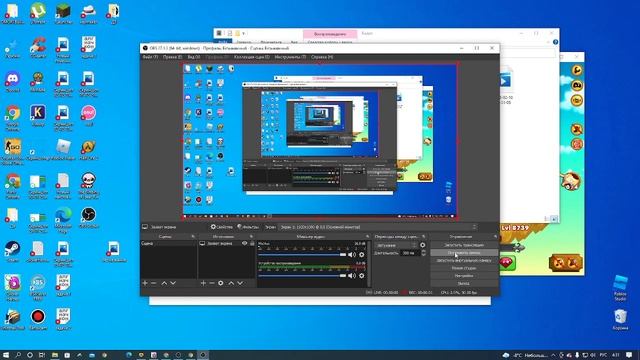Open the Discord desktop shortcut

tap(13, 81)
